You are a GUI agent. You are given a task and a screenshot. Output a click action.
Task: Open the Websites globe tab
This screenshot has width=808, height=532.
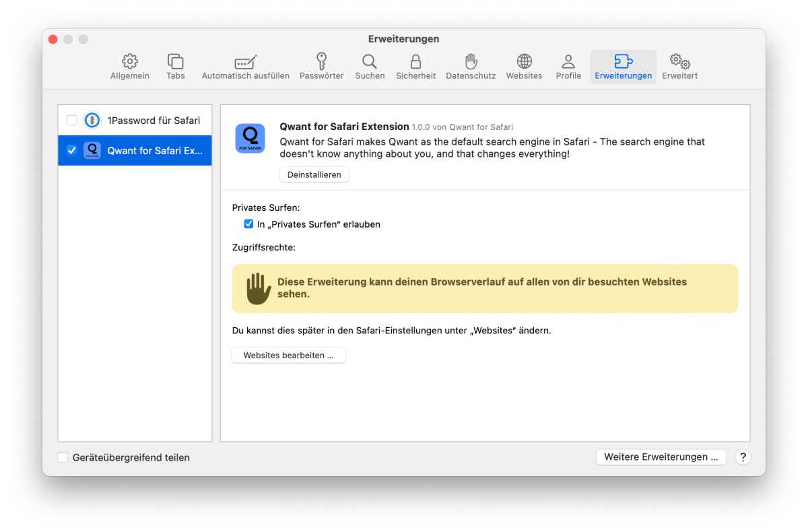[x=524, y=67]
